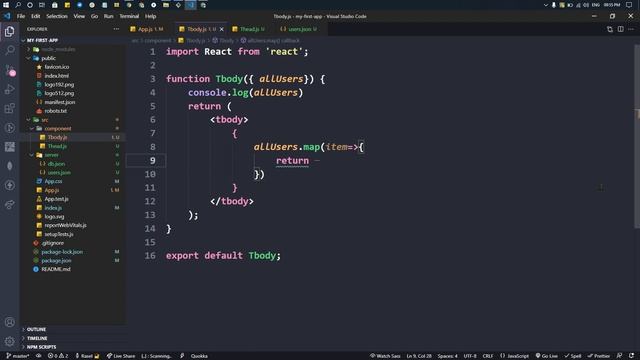Click the Tbody breadcrumb symbol
This screenshot has width=640, height=360.
click(224, 40)
